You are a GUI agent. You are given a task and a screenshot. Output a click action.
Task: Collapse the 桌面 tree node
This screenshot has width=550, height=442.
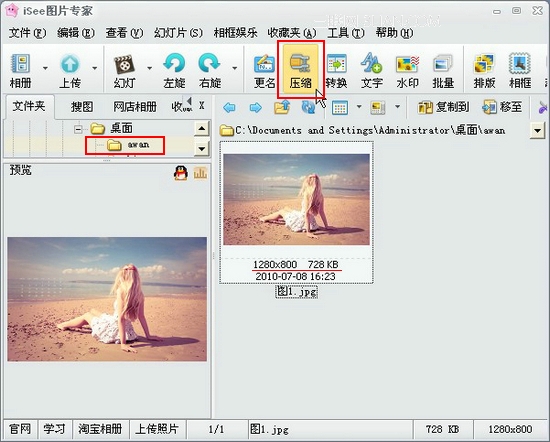(x=78, y=129)
